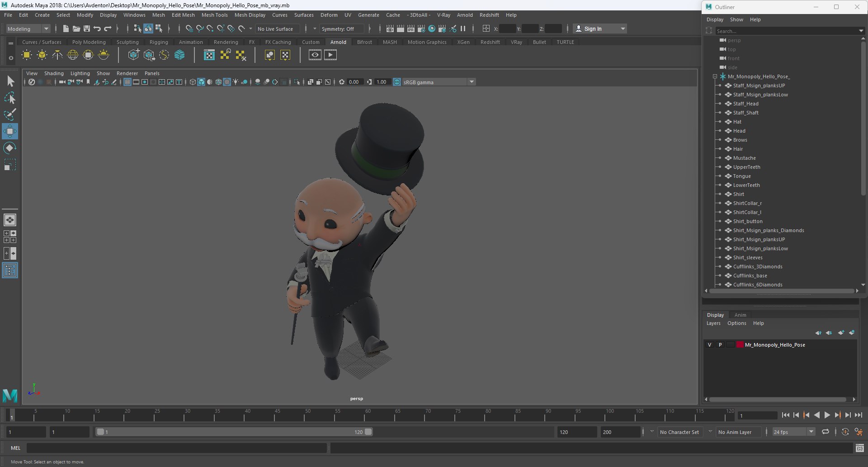Open sRGB gamma view transform dropdown
Viewport: 868px width, 467px height.
(x=439, y=82)
